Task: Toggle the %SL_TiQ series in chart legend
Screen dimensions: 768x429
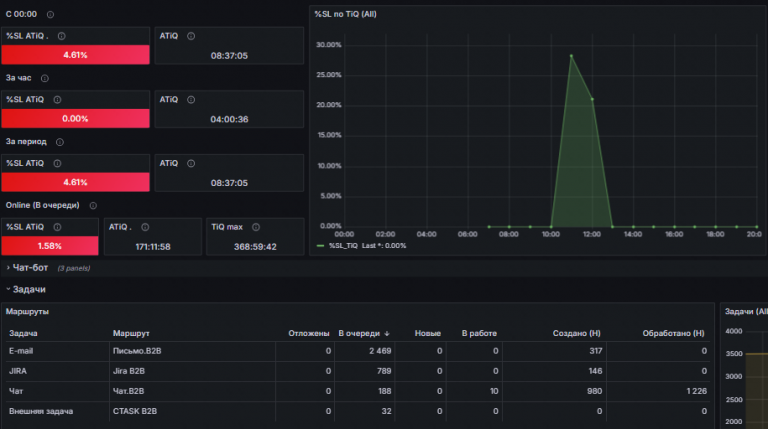Action: [x=343, y=246]
